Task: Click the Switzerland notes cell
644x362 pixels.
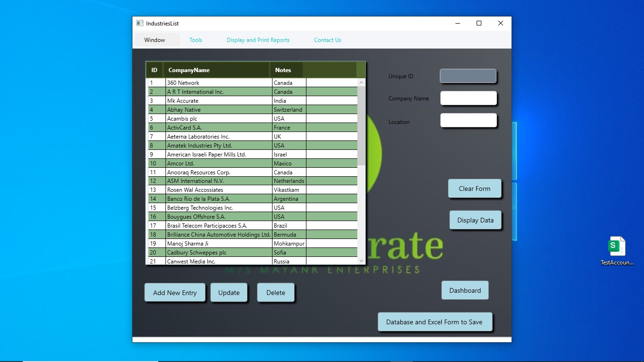Action: [289, 110]
